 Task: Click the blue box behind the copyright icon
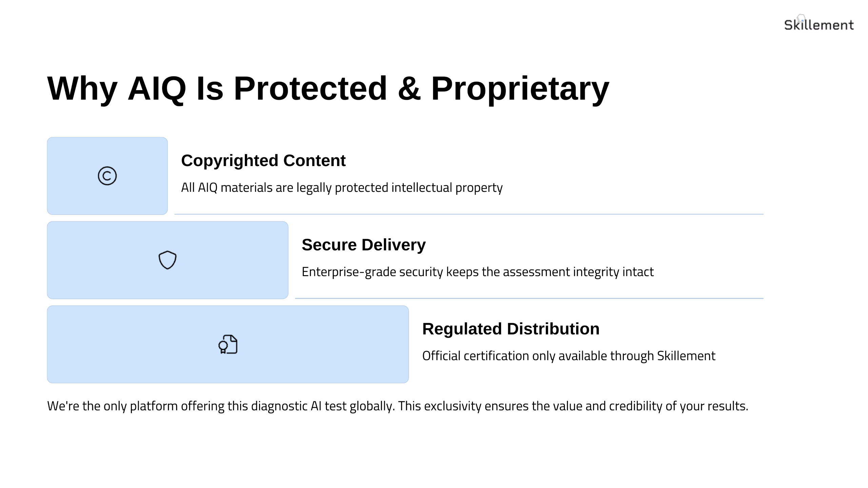pyautogui.click(x=107, y=176)
